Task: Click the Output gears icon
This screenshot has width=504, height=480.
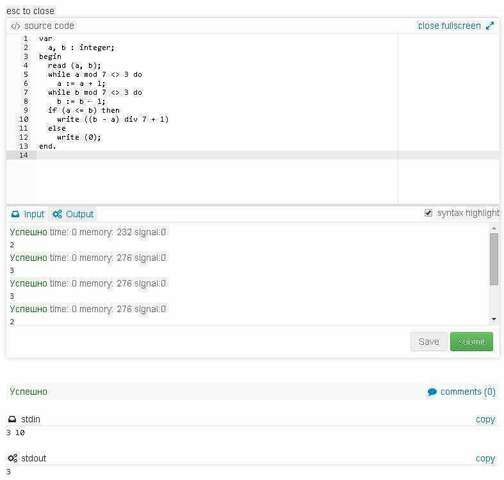Action: (57, 214)
